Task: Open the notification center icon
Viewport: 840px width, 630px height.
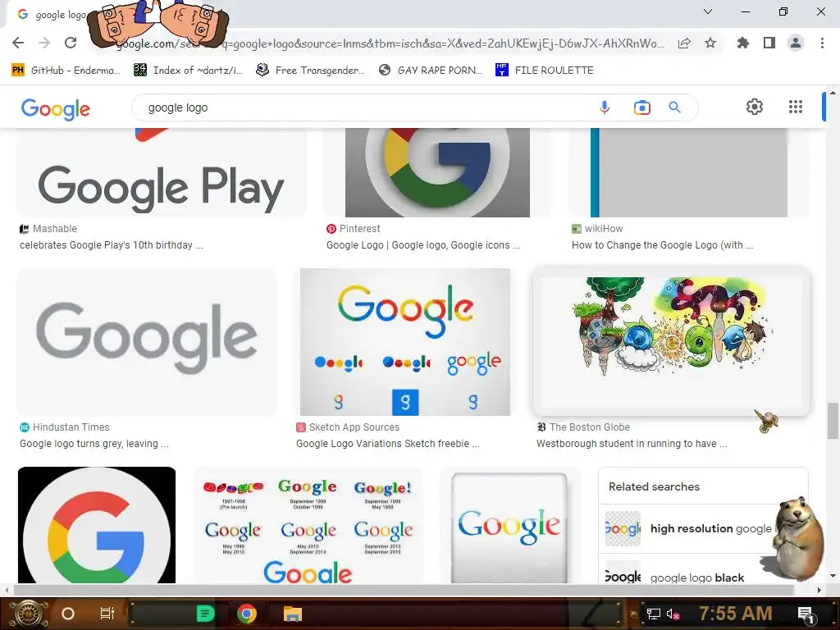Action: click(806, 614)
